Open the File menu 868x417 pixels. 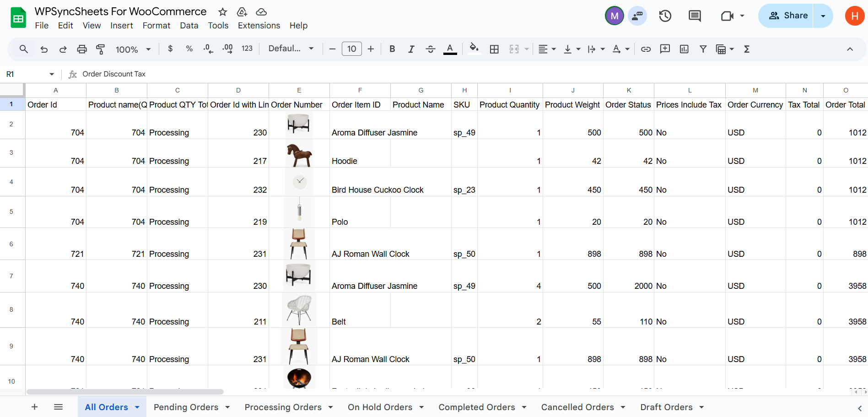click(x=42, y=26)
